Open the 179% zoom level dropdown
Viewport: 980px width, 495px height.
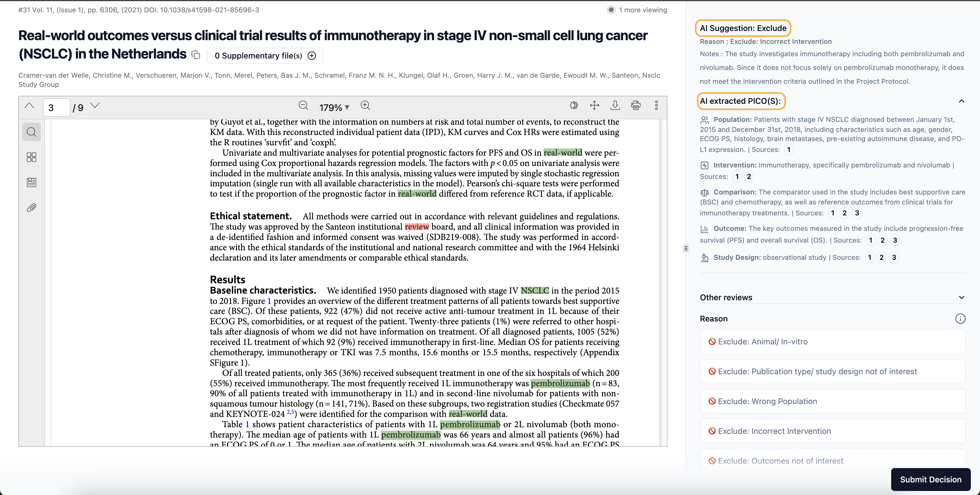click(334, 108)
